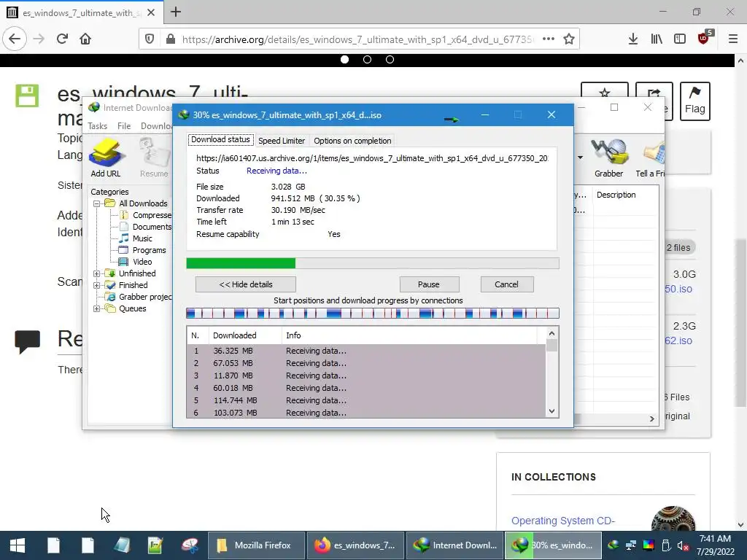Click the tracking protection shield icon
This screenshot has width=747, height=560.
[x=150, y=39]
